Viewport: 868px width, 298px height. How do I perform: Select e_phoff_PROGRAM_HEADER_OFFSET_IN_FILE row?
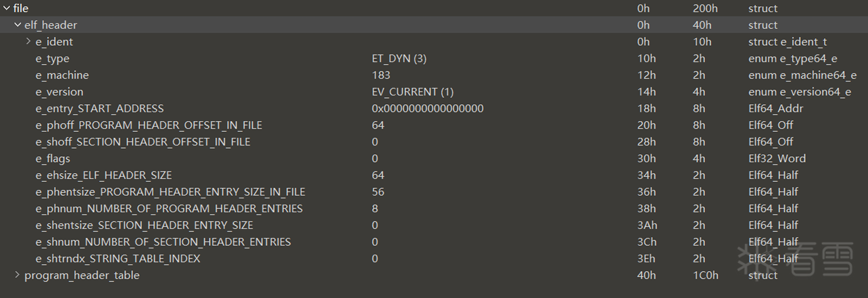[x=149, y=125]
